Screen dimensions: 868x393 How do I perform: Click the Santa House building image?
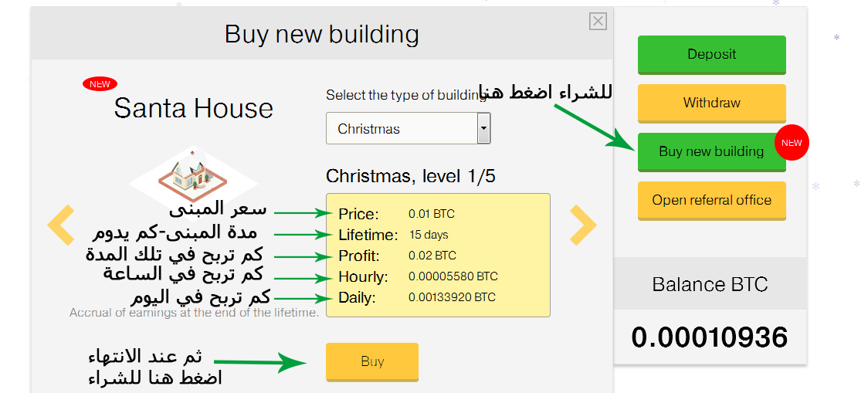tap(192, 174)
